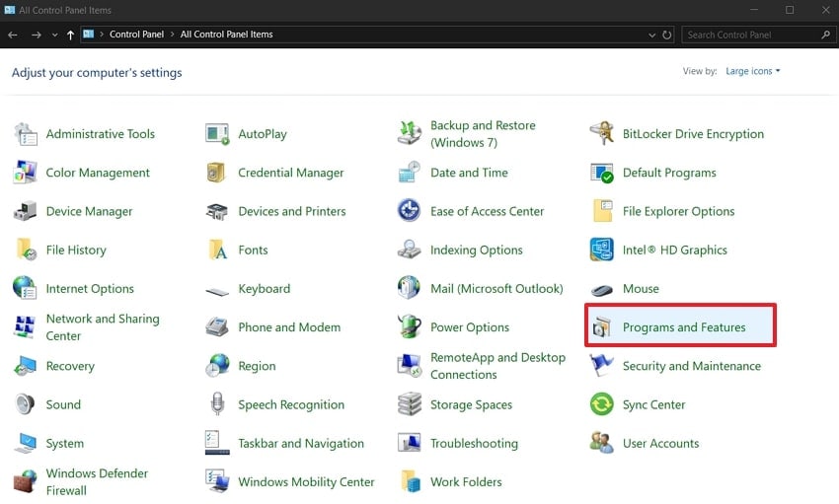Open the User Accounts link
Screen dimensions: 839x504
coord(660,444)
